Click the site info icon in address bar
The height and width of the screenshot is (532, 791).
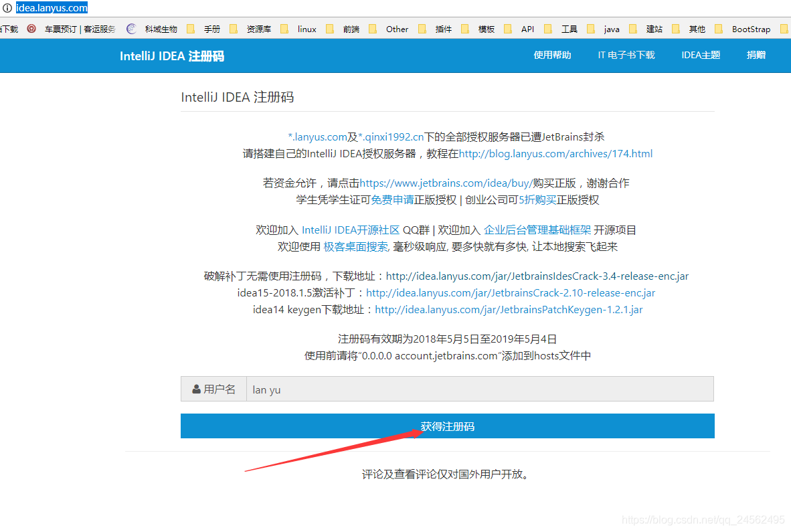pos(7,8)
